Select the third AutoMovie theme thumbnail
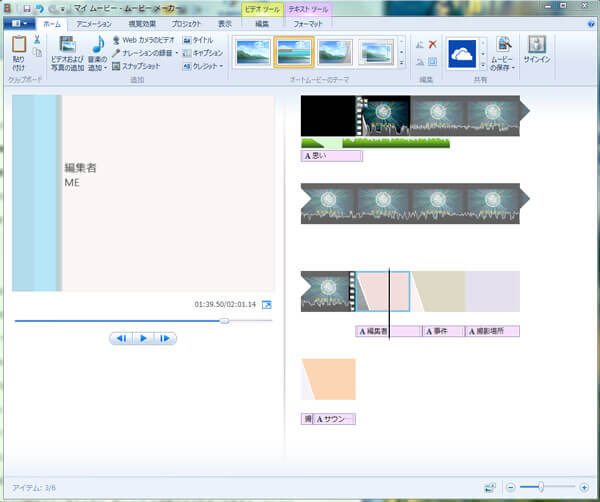The width and height of the screenshot is (600, 502). click(x=335, y=52)
